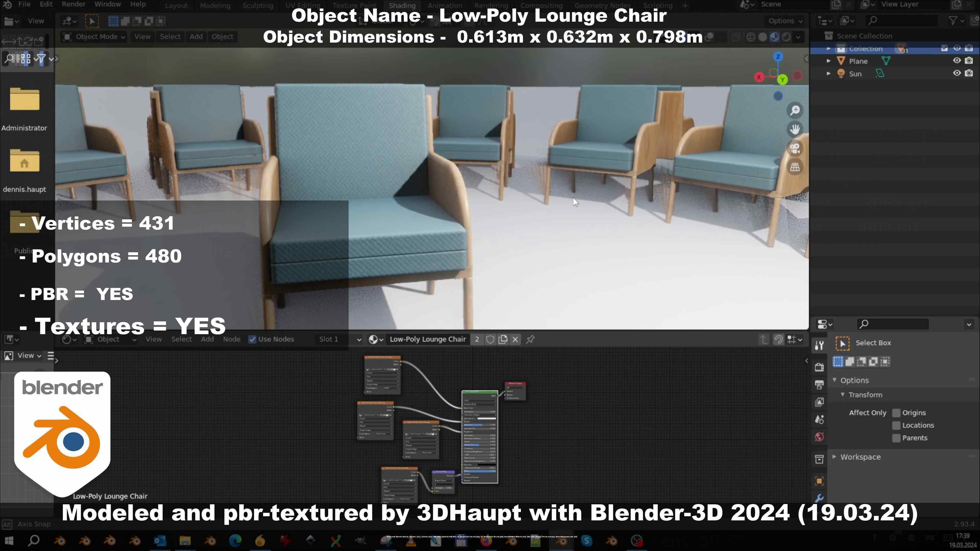This screenshot has width=980, height=551.
Task: Enable Affect Only Parents checkbox
Action: pyautogui.click(x=896, y=438)
